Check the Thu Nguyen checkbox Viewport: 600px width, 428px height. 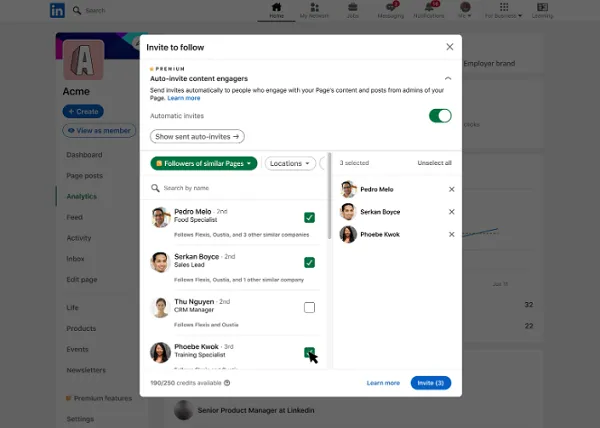(x=309, y=307)
